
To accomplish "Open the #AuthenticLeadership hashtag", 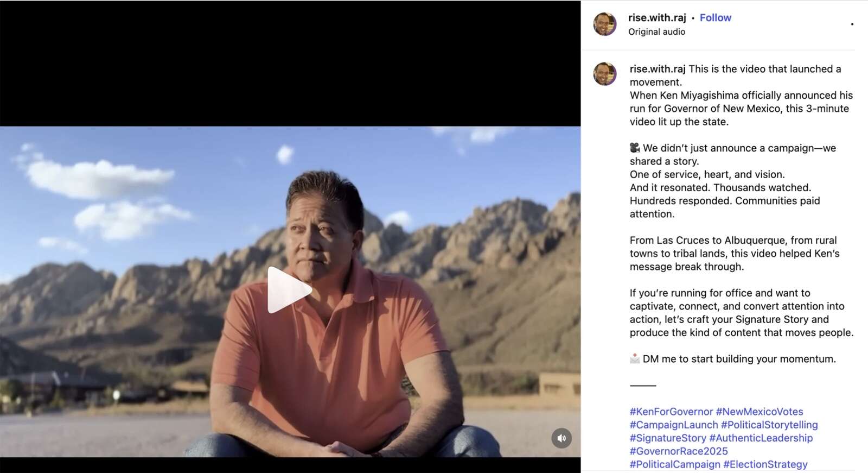I will pyautogui.click(x=761, y=438).
